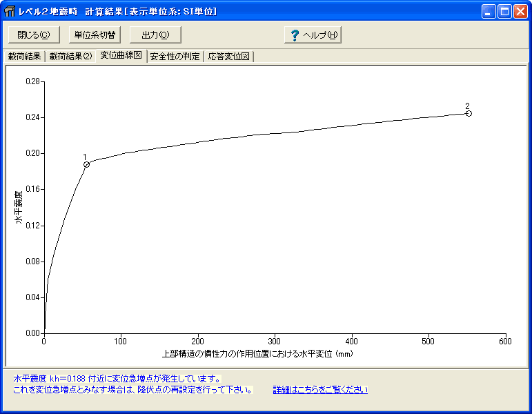
Task: Click the y-axis value 0.28
Action: click(x=32, y=81)
